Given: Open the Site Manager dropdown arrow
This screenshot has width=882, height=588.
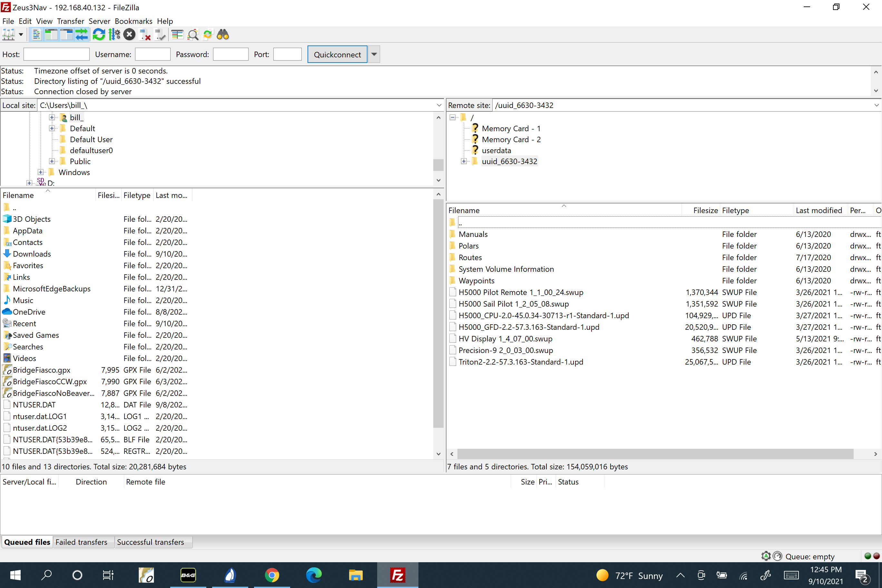Looking at the screenshot, I should 21,35.
